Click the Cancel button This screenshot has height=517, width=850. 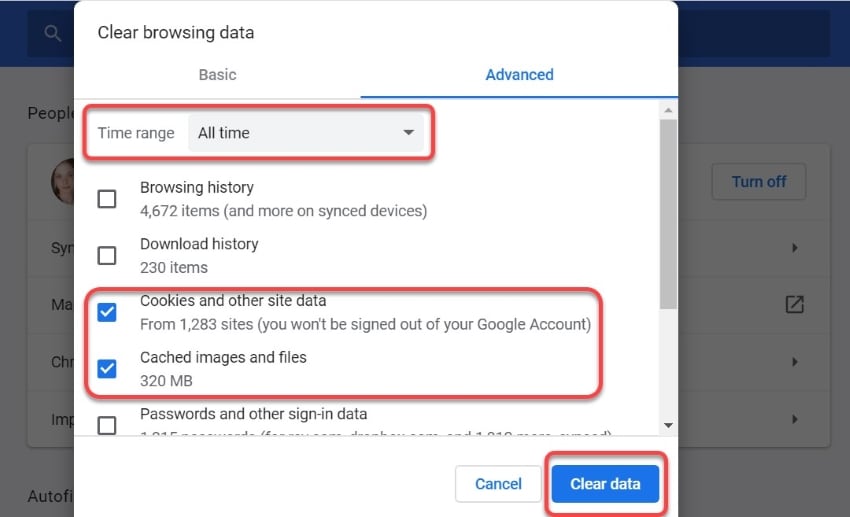(x=498, y=483)
